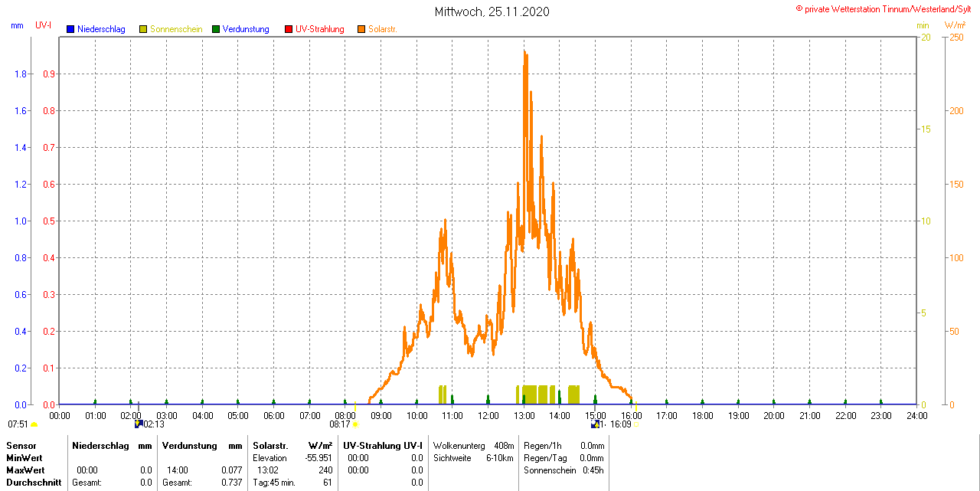This screenshot has height=491, width=980.
Task: Click the 00:00 time axis label
Action: (x=60, y=415)
